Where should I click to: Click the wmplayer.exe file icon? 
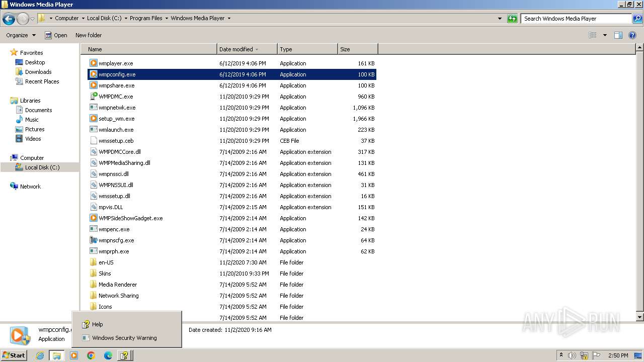[93, 63]
